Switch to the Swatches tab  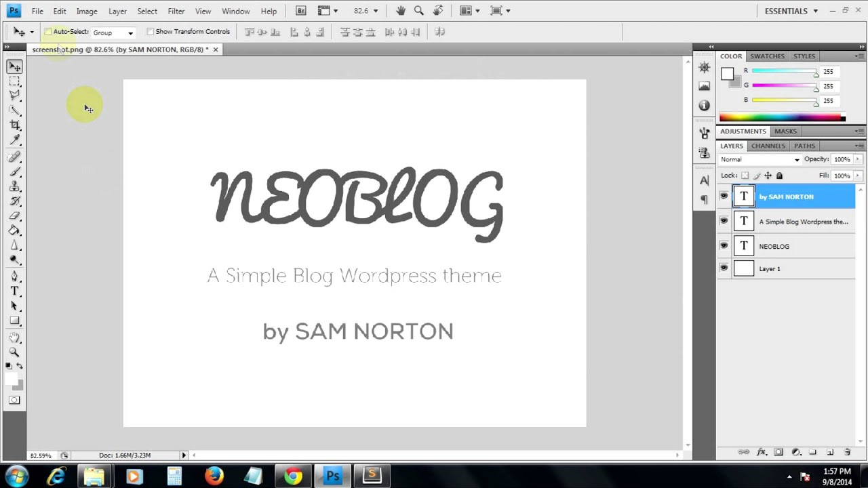point(767,56)
